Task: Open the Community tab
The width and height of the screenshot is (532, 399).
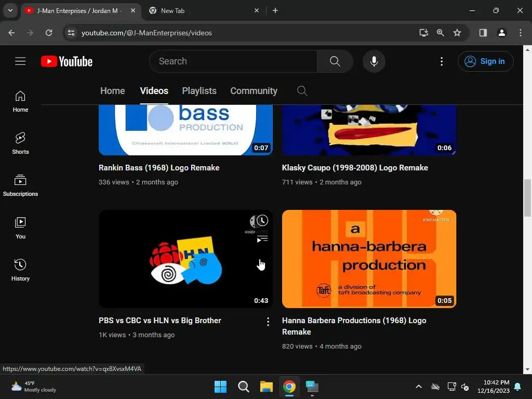Action: click(254, 91)
